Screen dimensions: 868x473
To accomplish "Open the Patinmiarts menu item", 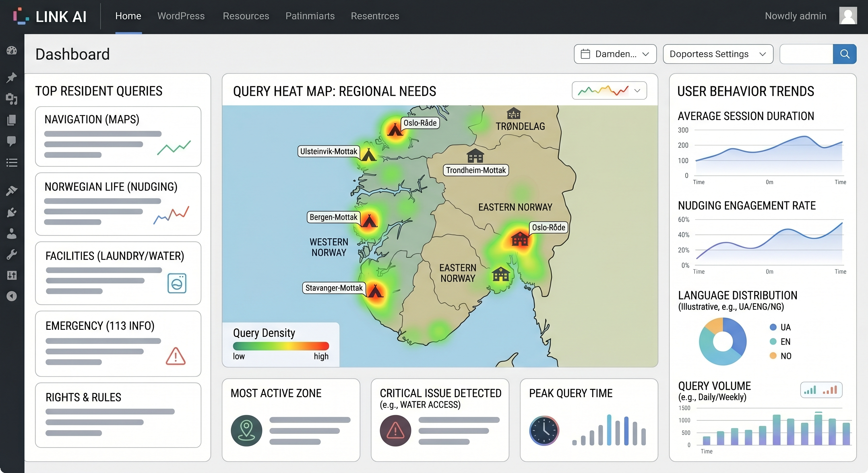I will coord(310,16).
